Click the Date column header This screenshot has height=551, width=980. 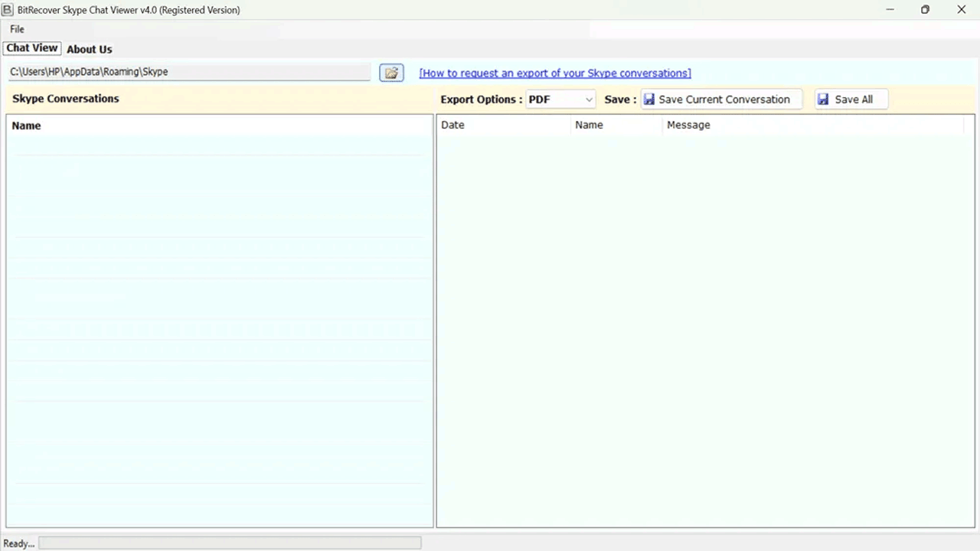pos(504,125)
